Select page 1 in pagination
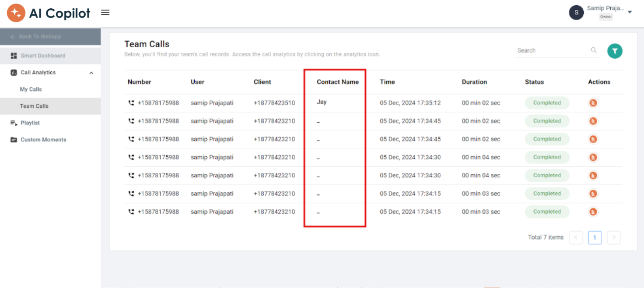Viewport: 644px width, 288px height. [595, 238]
